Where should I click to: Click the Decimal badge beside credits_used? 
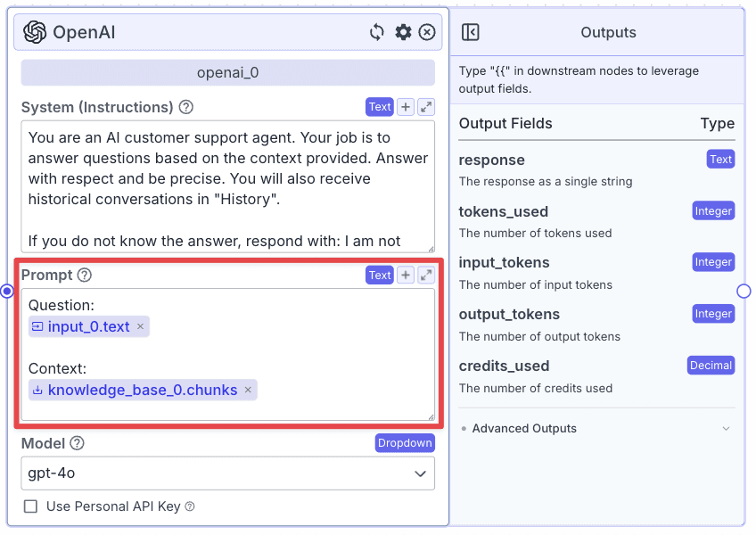click(x=711, y=366)
